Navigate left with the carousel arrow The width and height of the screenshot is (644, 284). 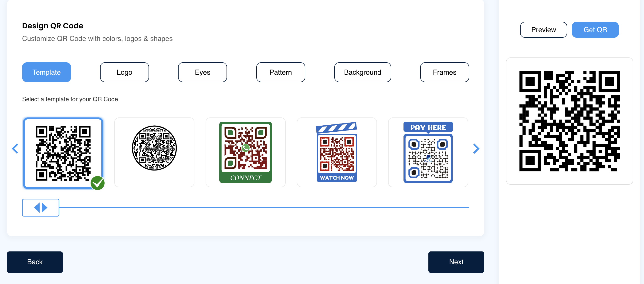click(x=15, y=149)
